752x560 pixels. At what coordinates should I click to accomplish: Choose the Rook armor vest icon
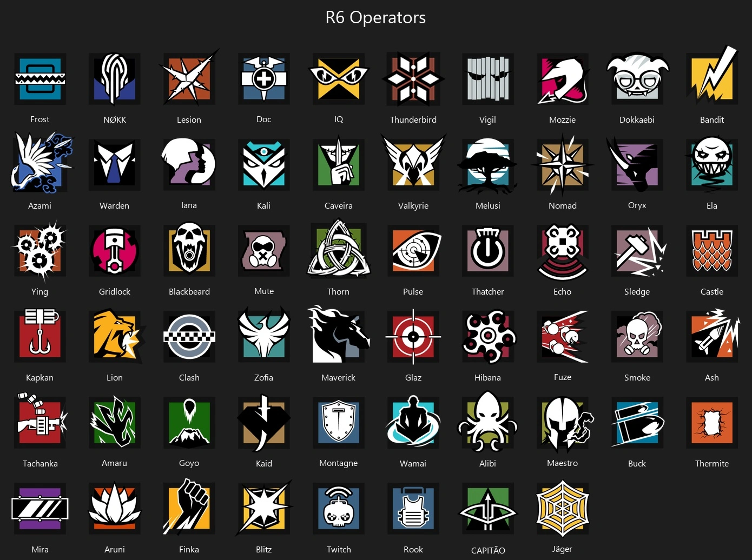click(x=413, y=509)
